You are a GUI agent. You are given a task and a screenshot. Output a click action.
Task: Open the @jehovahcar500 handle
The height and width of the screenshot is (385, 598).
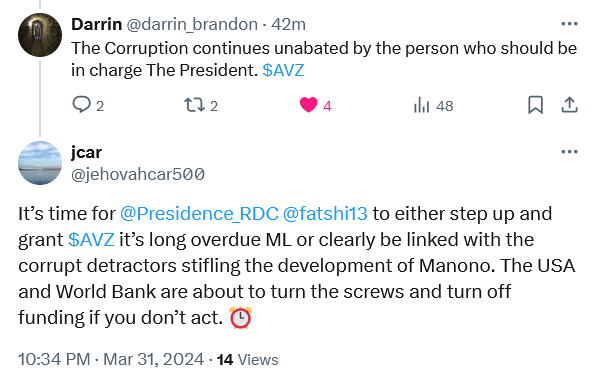click(138, 174)
